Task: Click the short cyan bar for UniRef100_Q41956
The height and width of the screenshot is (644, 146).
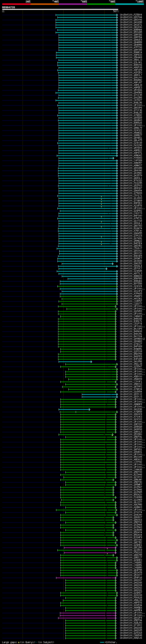Action: (x=75, y=362)
